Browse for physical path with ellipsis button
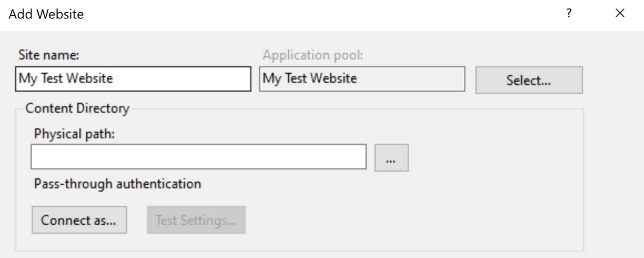 391,157
